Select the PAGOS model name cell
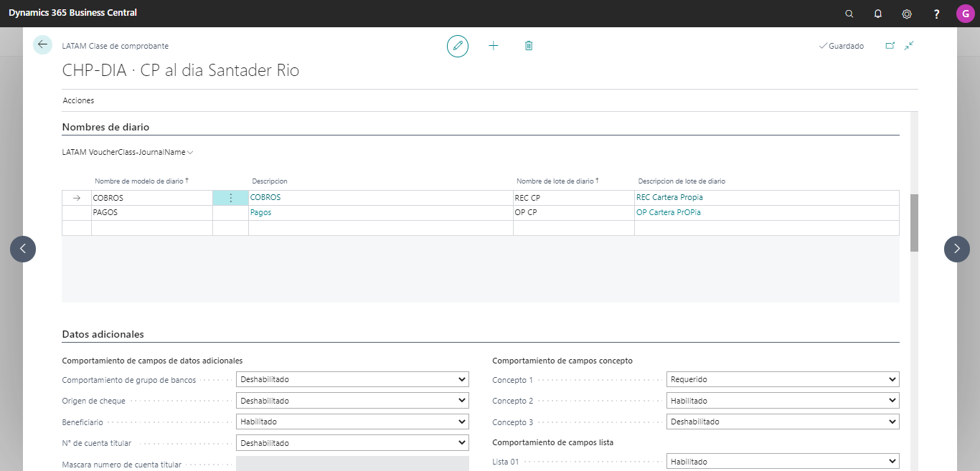 click(152, 213)
